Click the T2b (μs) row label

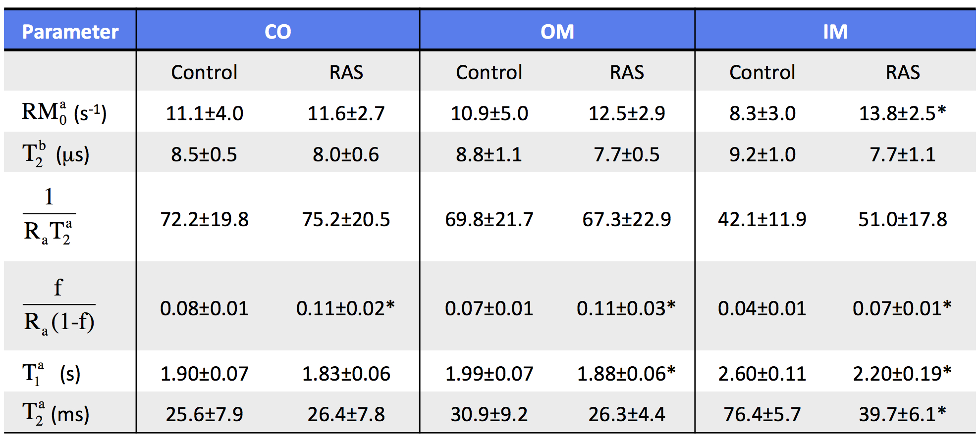pyautogui.click(x=56, y=154)
